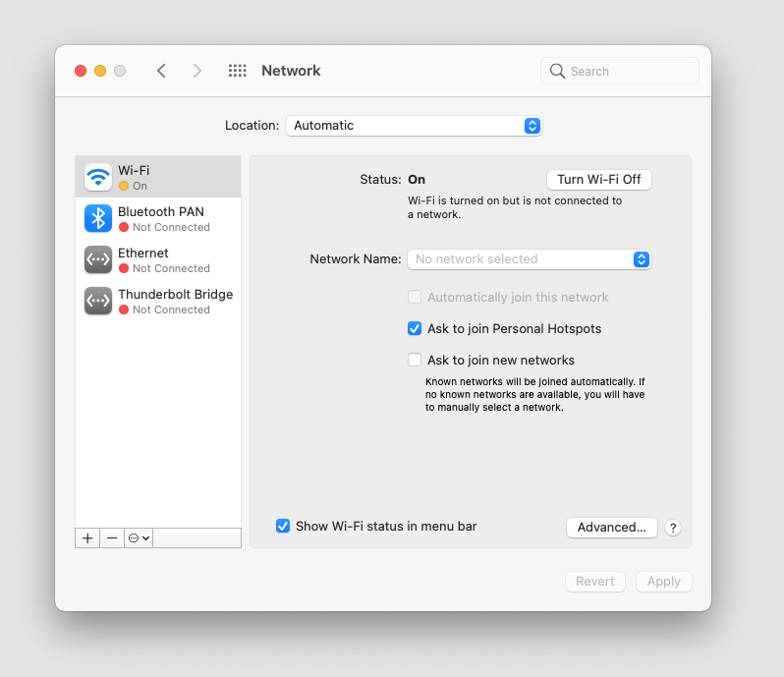Image resolution: width=784 pixels, height=677 pixels.
Task: Select the Thunderbolt Bridge service icon
Action: point(98,301)
